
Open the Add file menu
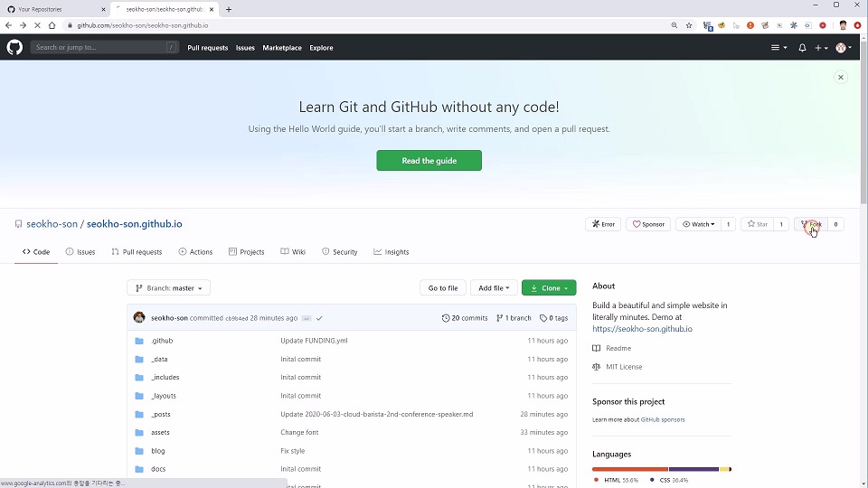click(494, 288)
